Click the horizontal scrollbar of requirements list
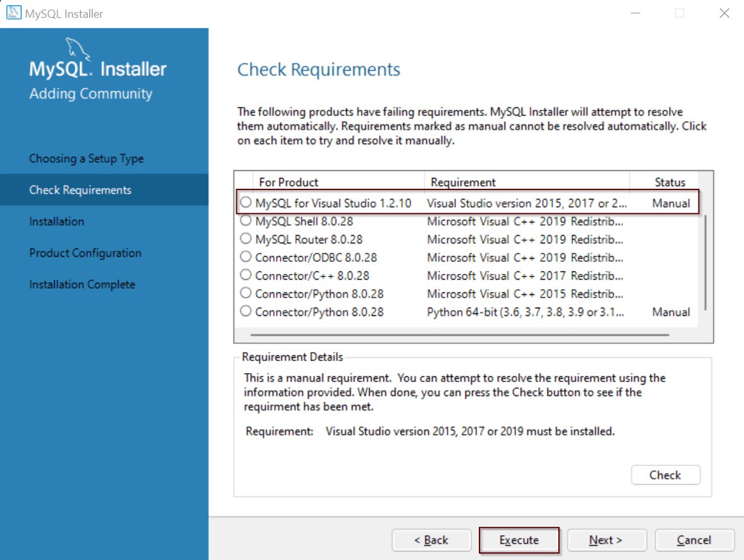744x560 pixels. [459, 335]
